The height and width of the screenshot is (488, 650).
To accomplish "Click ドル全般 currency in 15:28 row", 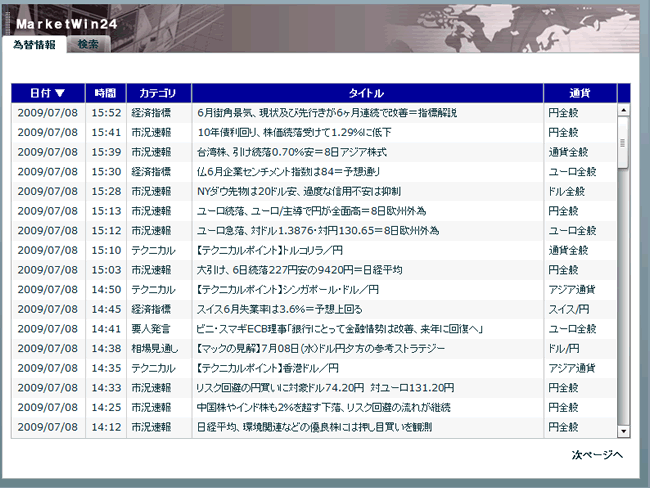I will tap(567, 191).
